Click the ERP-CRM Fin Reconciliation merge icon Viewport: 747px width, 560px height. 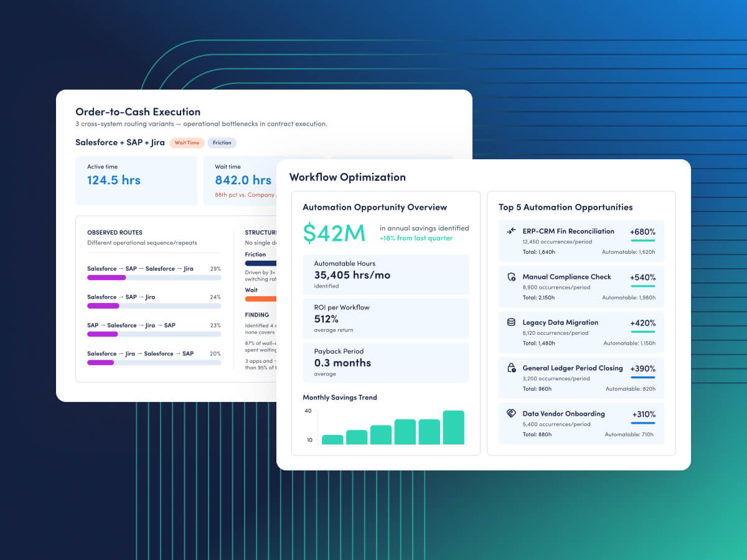[x=511, y=231]
